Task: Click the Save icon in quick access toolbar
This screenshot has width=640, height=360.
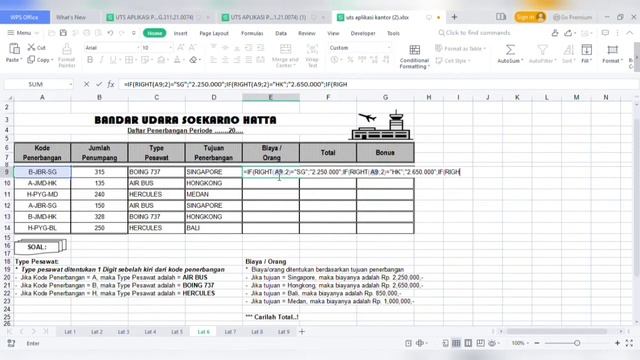Action: coord(63,33)
